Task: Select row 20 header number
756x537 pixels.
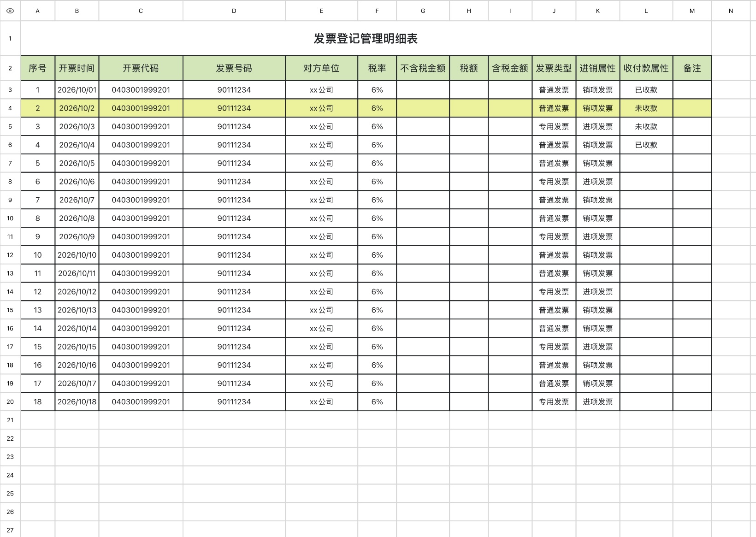Action: click(x=10, y=401)
